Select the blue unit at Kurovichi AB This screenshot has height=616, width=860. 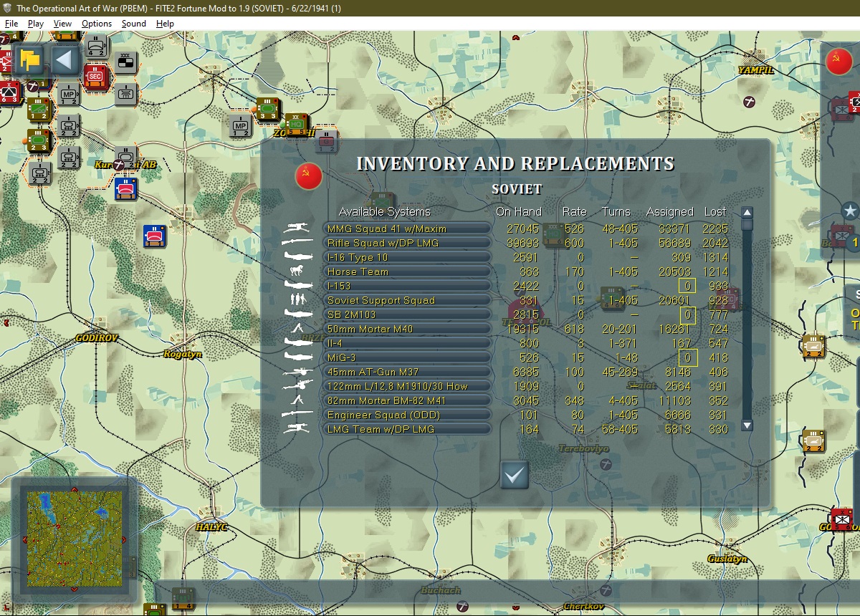click(126, 189)
